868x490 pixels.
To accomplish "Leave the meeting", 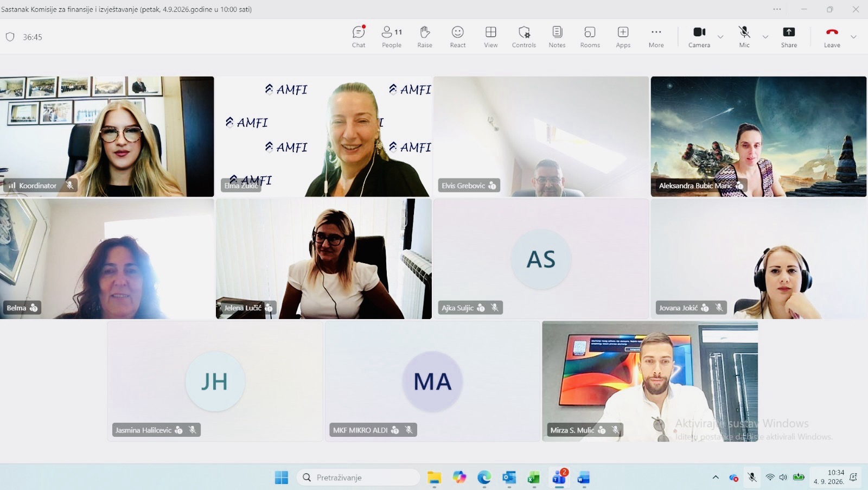I will pos(832,37).
